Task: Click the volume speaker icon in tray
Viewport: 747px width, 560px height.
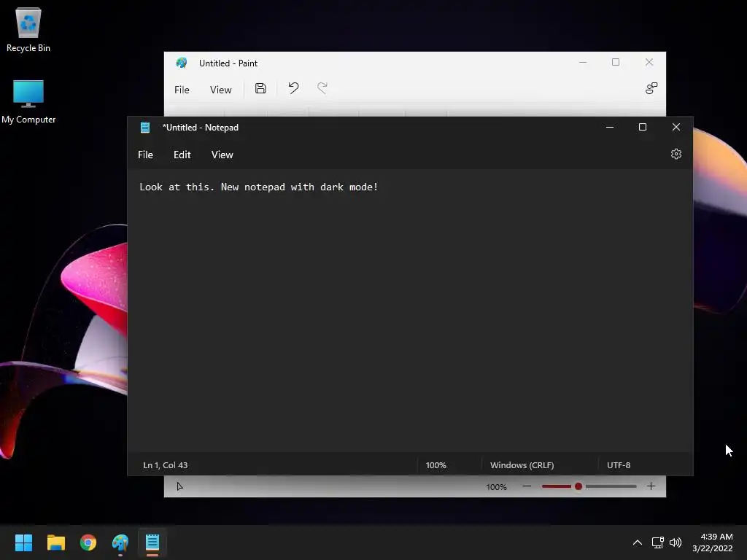Action: 675,542
